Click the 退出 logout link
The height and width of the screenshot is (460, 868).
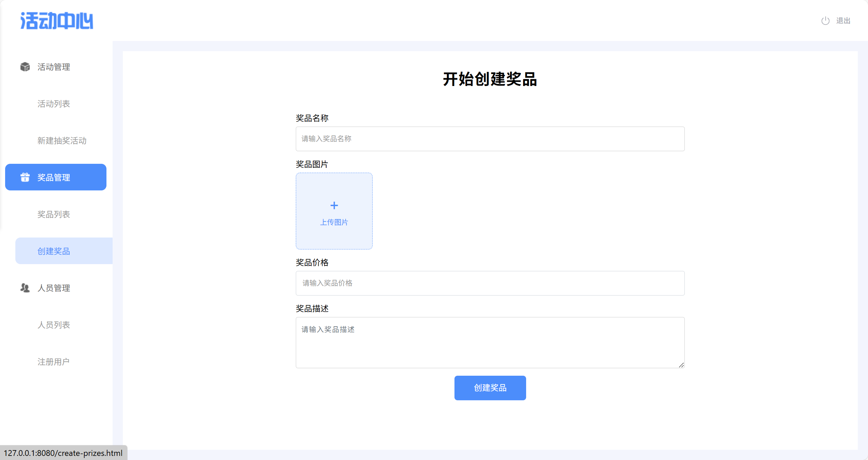tap(843, 21)
